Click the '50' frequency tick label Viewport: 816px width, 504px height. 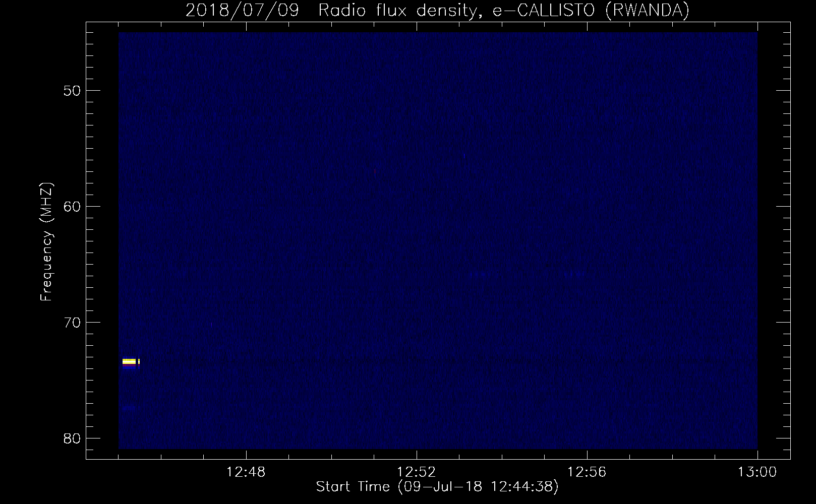point(72,91)
